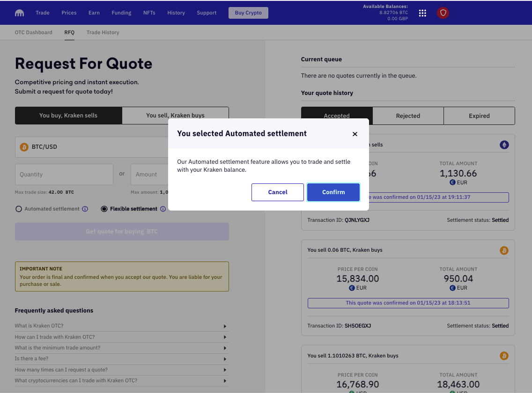Image resolution: width=532 pixels, height=393 pixels.
Task: Open the Trade History tab
Action: 103,32
